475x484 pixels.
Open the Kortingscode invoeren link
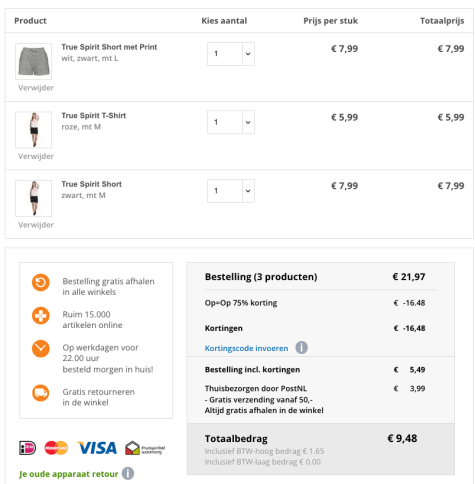246,348
